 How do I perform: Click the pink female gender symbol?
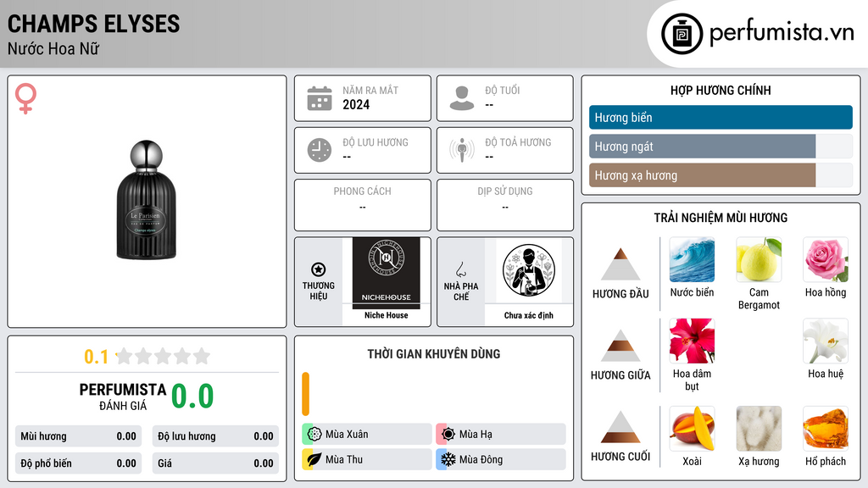click(x=25, y=98)
